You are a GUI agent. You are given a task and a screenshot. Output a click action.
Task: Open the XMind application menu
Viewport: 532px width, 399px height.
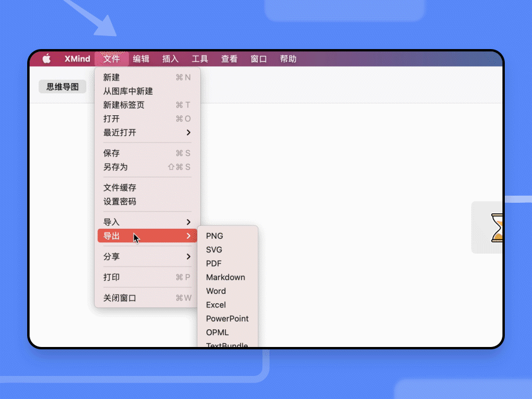(77, 59)
